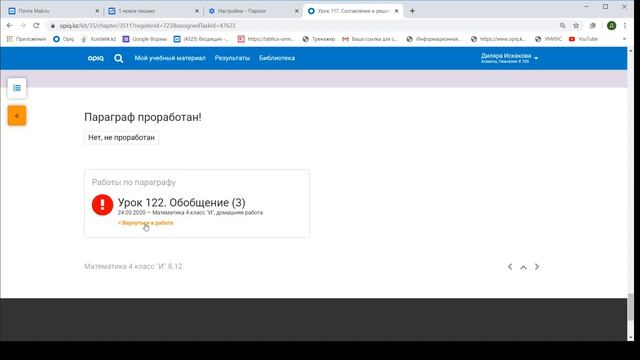
Task: Click the Параграф проработан! heading
Action: click(143, 117)
